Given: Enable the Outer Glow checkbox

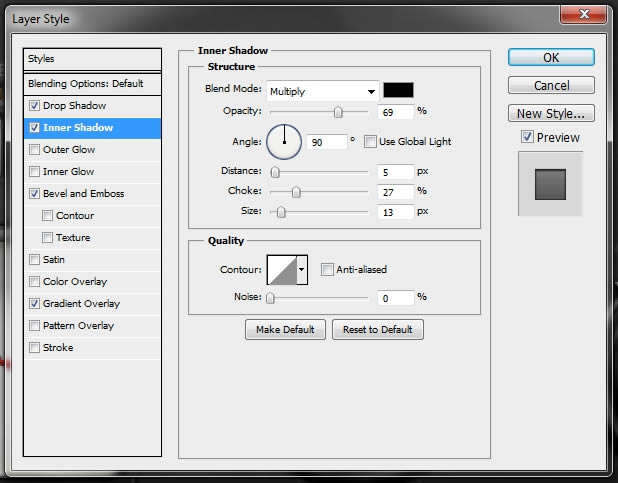Looking at the screenshot, I should click(x=34, y=150).
